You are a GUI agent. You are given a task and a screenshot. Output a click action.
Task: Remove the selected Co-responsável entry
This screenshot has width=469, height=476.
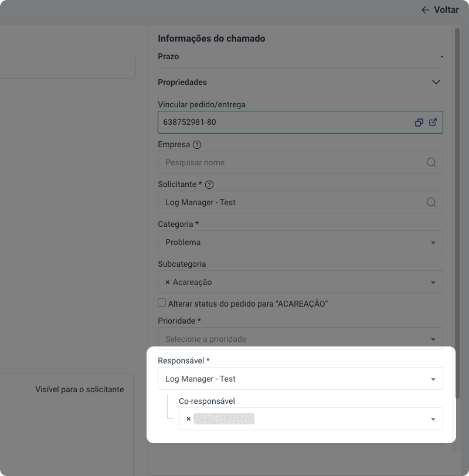click(x=188, y=419)
